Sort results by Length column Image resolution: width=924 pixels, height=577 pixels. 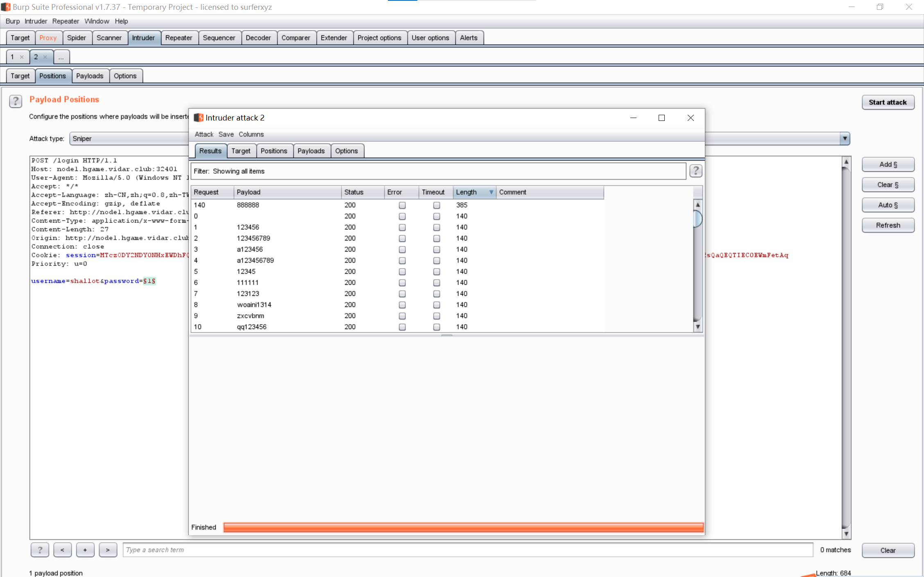pos(474,192)
